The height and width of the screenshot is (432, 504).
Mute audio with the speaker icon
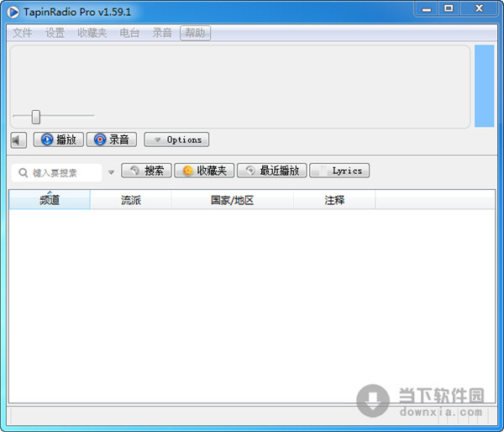[x=18, y=140]
